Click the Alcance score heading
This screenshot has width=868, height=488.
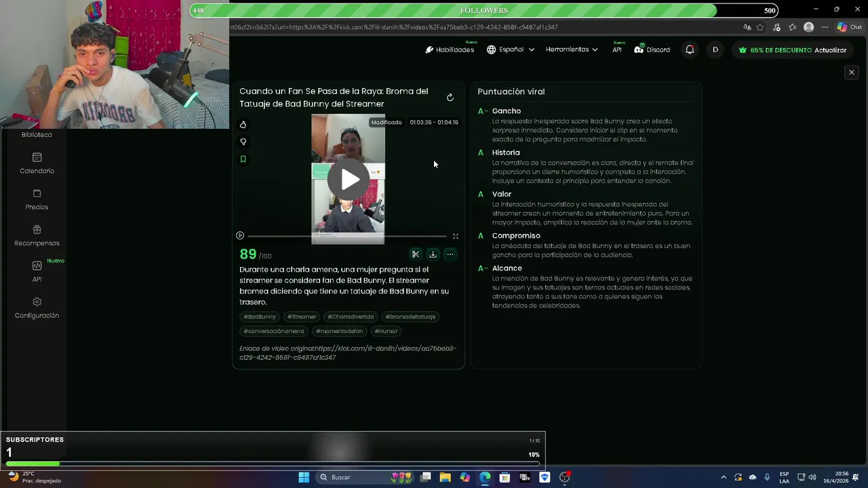point(507,268)
